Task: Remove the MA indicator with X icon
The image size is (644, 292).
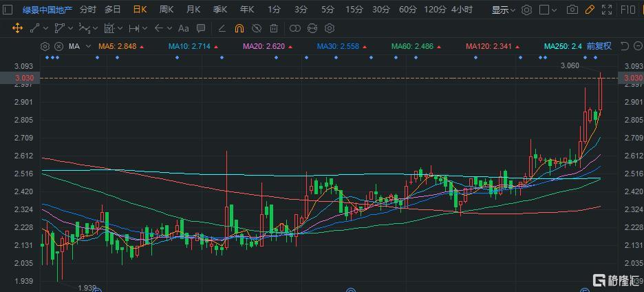Action: point(58,46)
